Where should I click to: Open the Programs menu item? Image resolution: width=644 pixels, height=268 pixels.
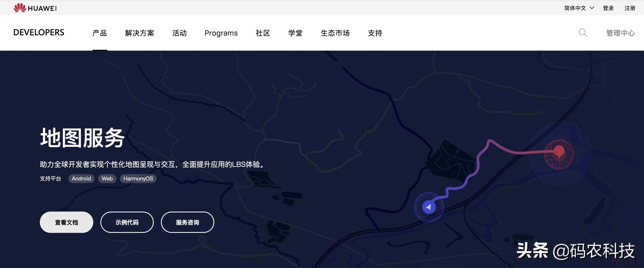point(221,33)
